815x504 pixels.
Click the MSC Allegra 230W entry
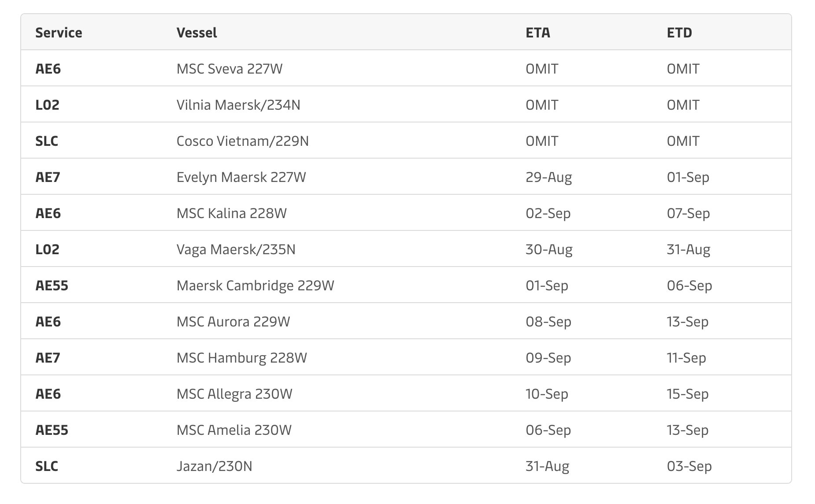[x=234, y=394]
